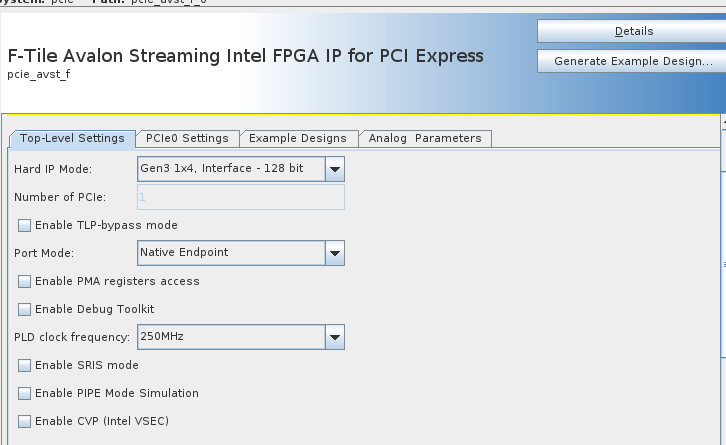Click the 250MHz clock frequency value

click(230, 337)
